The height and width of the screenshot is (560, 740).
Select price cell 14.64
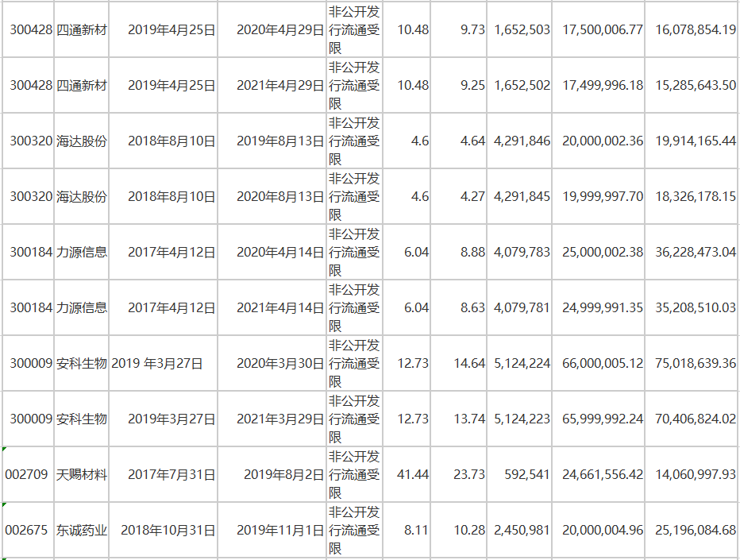(458, 363)
